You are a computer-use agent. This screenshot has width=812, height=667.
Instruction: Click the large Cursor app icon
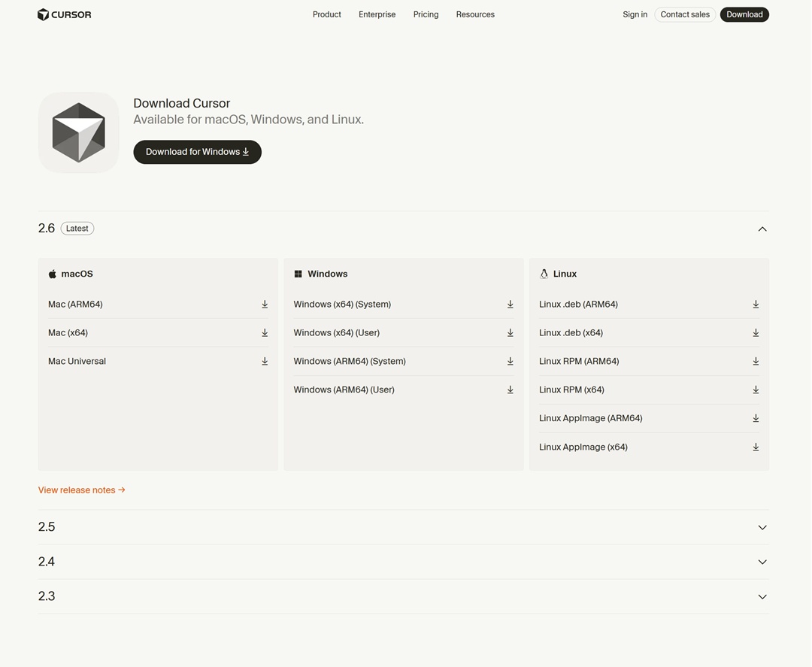79,133
